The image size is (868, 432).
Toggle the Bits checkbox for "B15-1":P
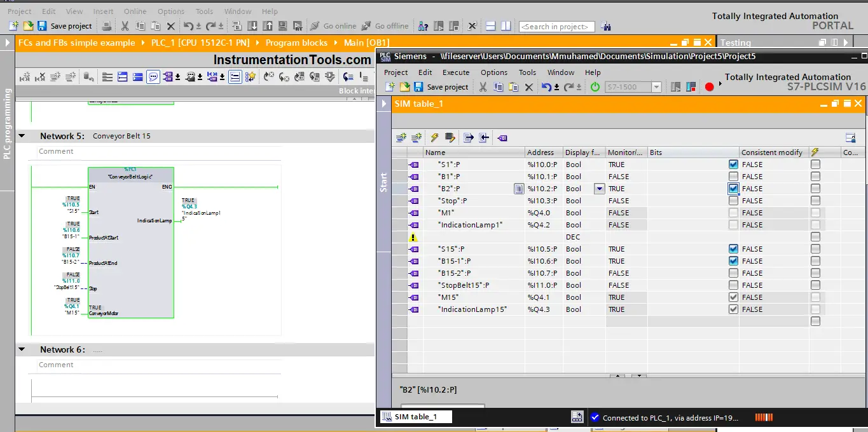[733, 261]
